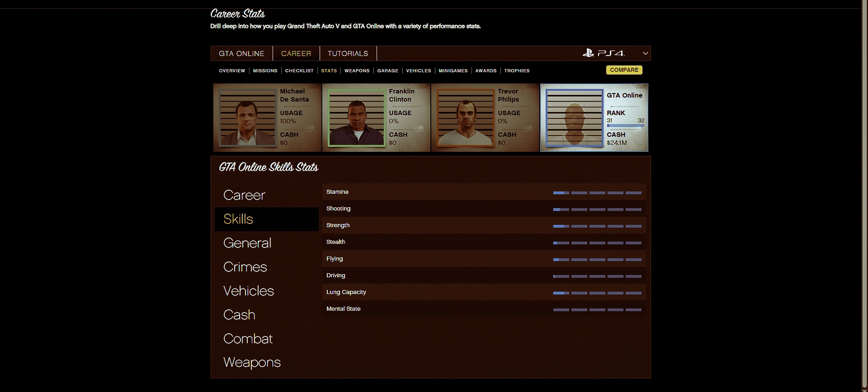
Task: Click the Flying skill bar
Action: coord(597,260)
